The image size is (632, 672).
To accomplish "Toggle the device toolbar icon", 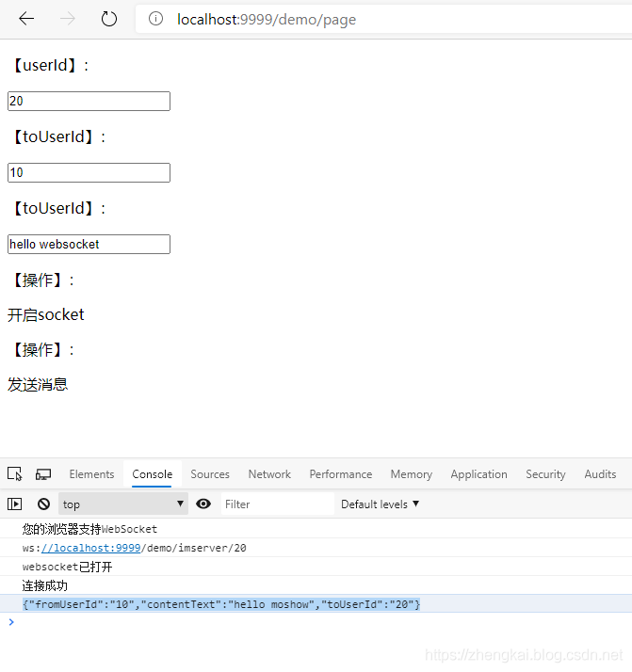I will click(x=43, y=474).
